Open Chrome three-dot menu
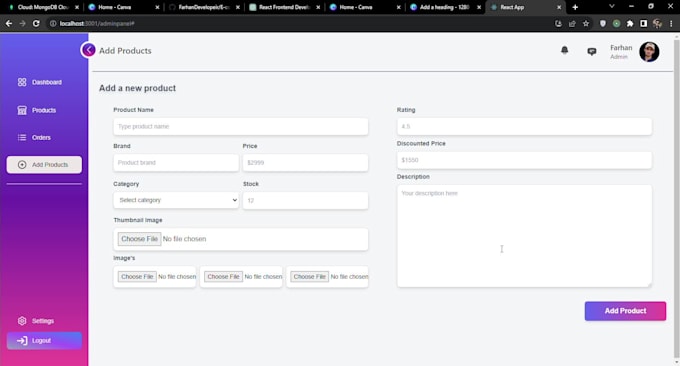Viewport: 680px width, 366px height. (x=671, y=23)
